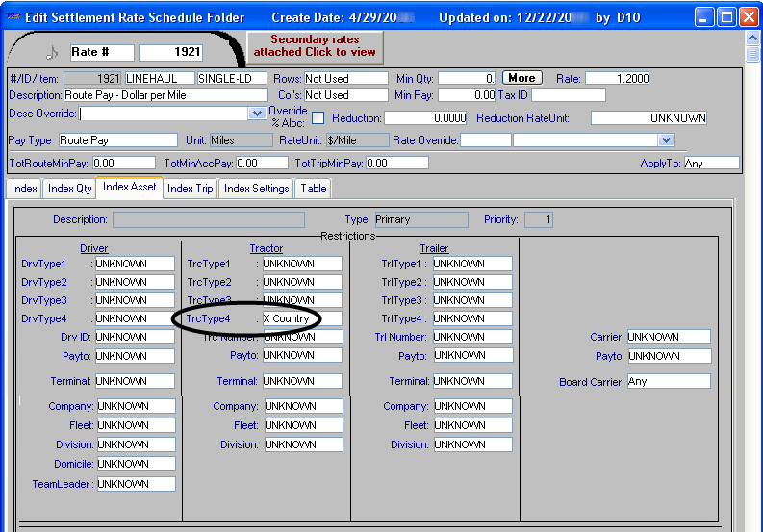
Task: Select the Index Asset tab
Action: click(130, 187)
